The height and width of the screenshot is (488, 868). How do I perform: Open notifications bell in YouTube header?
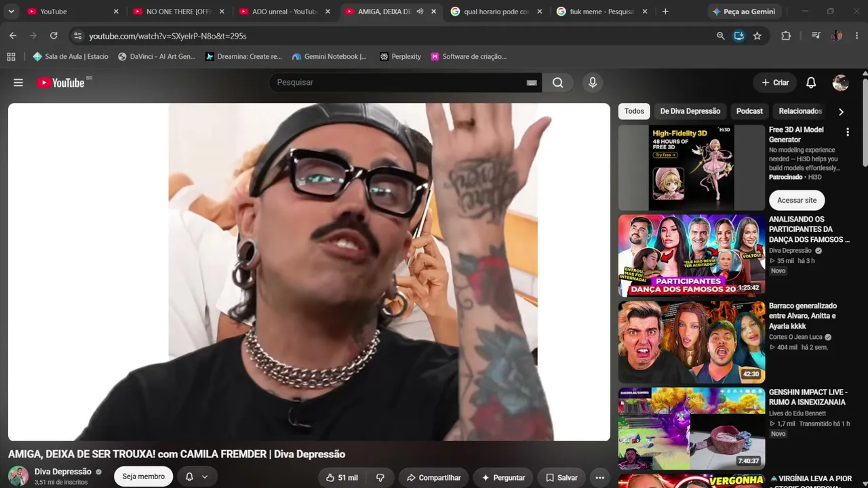pyautogui.click(x=811, y=83)
